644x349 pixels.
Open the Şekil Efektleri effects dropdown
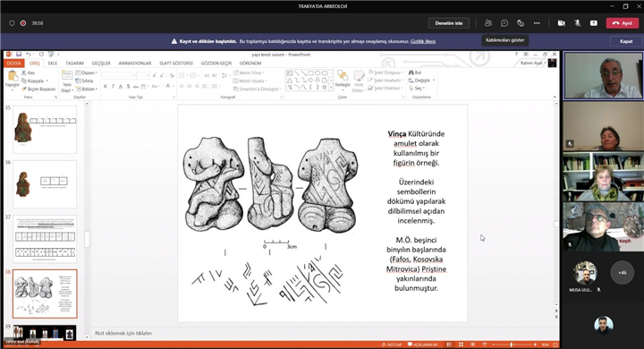coord(386,88)
